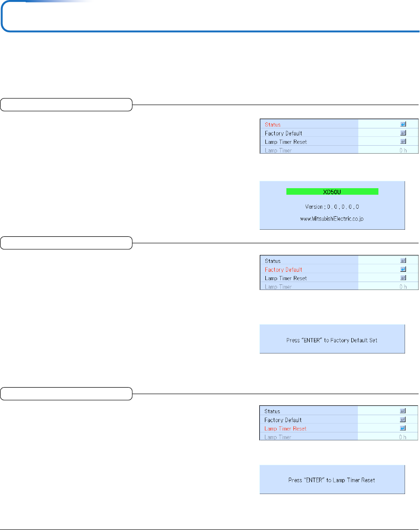
Task: Click greyed Lamp Timer label in red-Status menu
Action: pyautogui.click(x=278, y=150)
